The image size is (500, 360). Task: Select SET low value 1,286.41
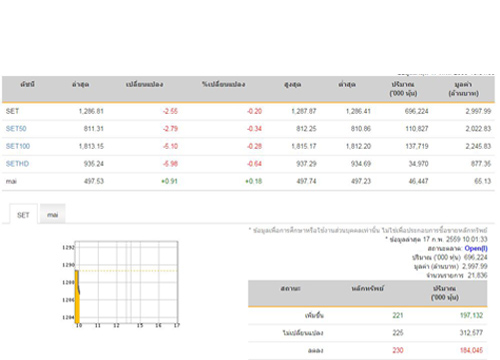point(358,111)
